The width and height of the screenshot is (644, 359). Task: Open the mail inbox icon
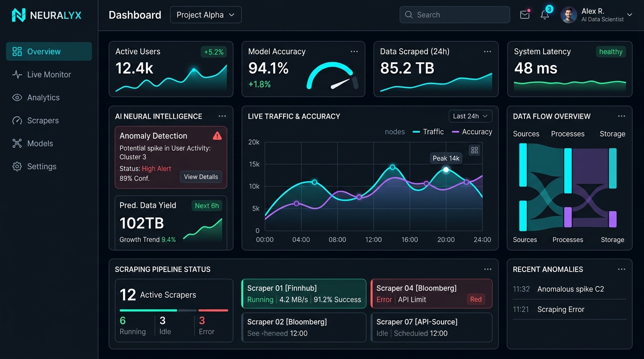click(525, 15)
